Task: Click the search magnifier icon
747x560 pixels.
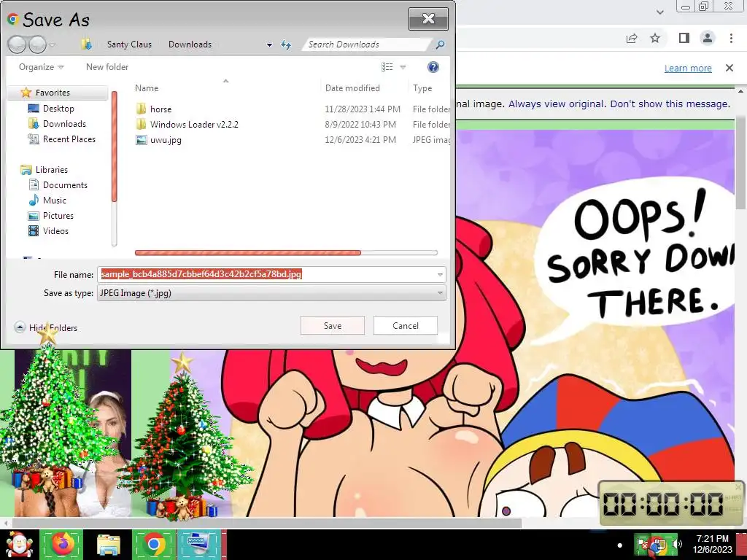Action: (440, 44)
